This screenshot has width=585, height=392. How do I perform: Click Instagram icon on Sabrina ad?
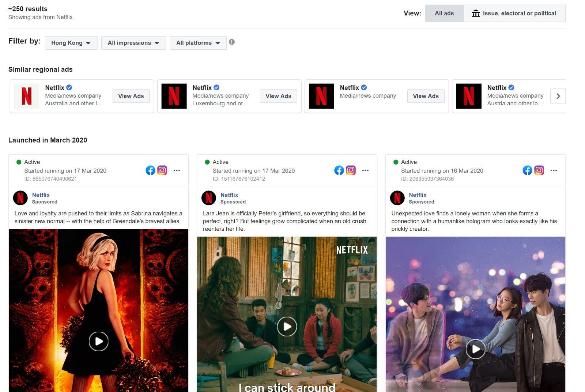pyautogui.click(x=162, y=170)
